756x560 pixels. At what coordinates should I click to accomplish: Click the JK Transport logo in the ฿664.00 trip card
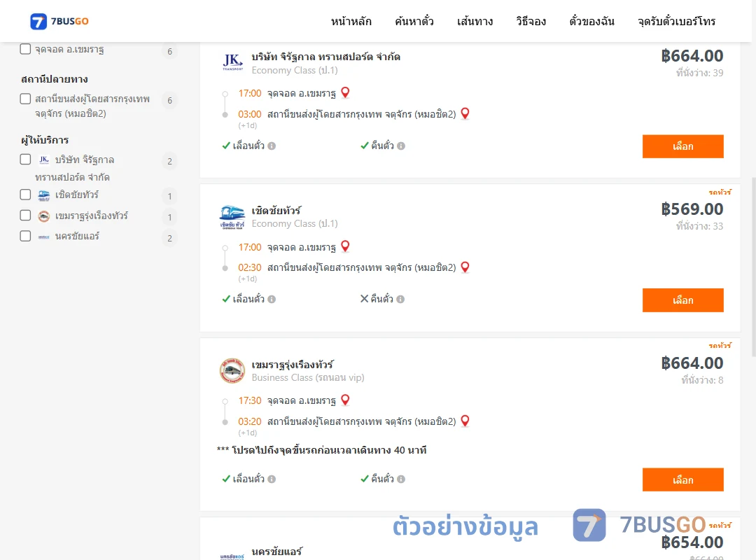click(232, 63)
